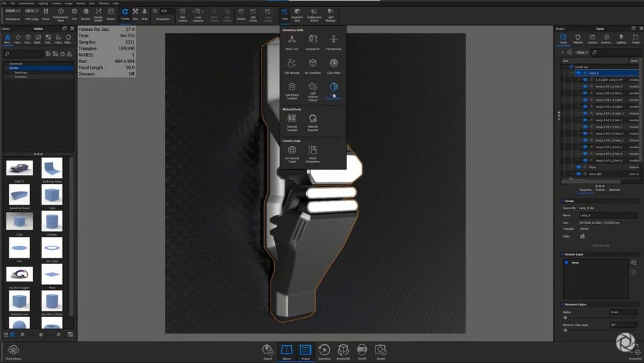Hide the Lamp_8 group visibility eye

point(578,73)
